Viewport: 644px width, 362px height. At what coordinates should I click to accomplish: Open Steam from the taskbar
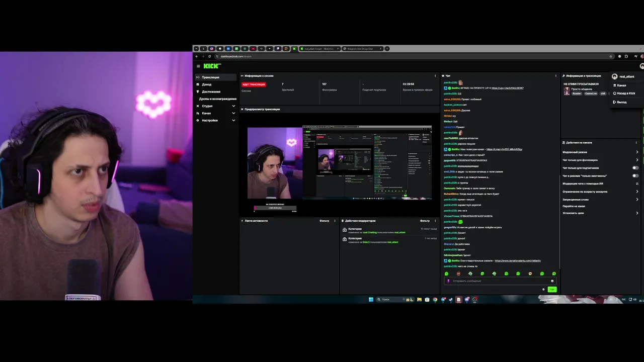point(451,300)
